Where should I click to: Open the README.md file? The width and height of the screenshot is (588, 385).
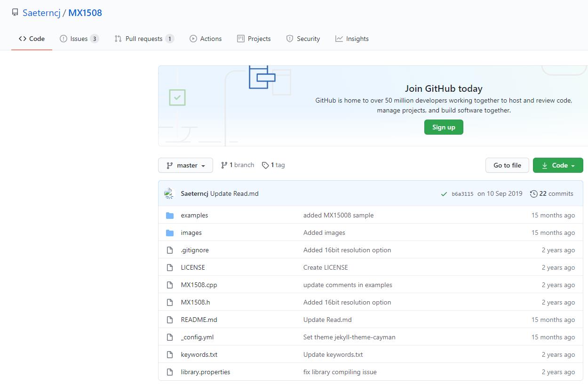(x=199, y=320)
